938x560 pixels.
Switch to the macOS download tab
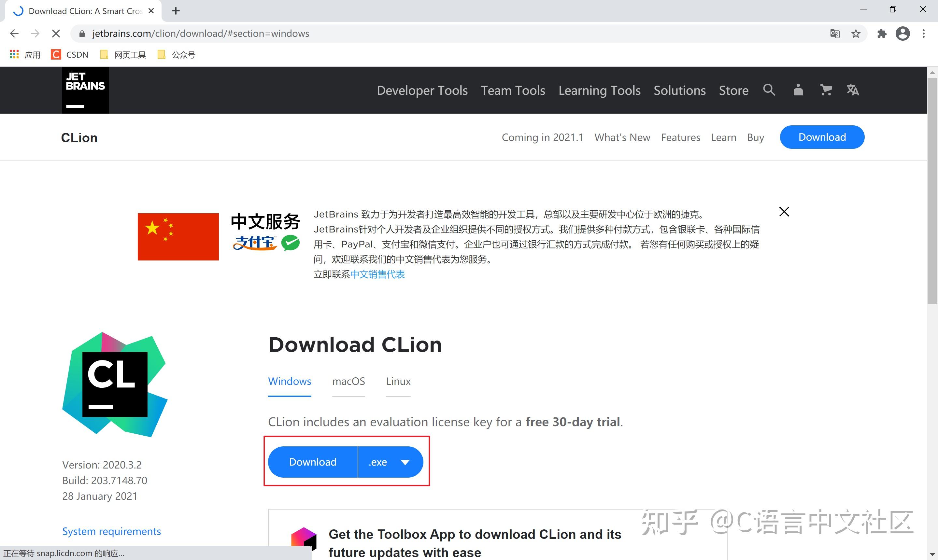pyautogui.click(x=348, y=381)
